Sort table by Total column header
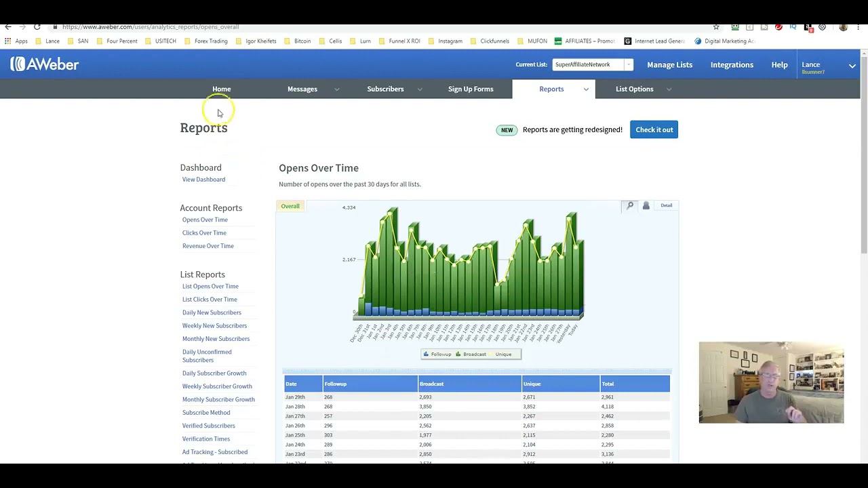The height and width of the screenshot is (488, 868). tap(635, 384)
